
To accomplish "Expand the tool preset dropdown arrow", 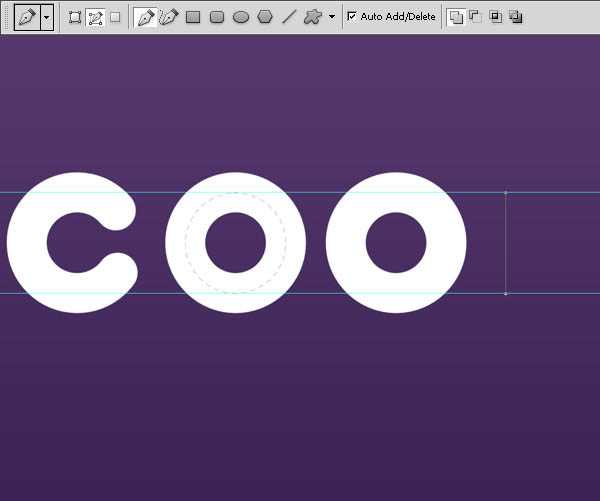I will pos(46,17).
